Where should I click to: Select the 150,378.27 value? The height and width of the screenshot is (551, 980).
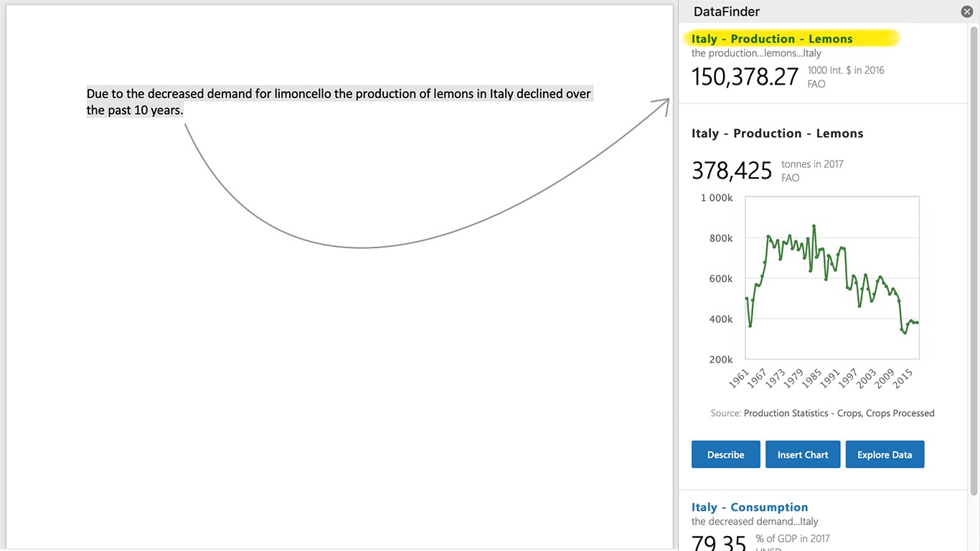click(x=745, y=77)
